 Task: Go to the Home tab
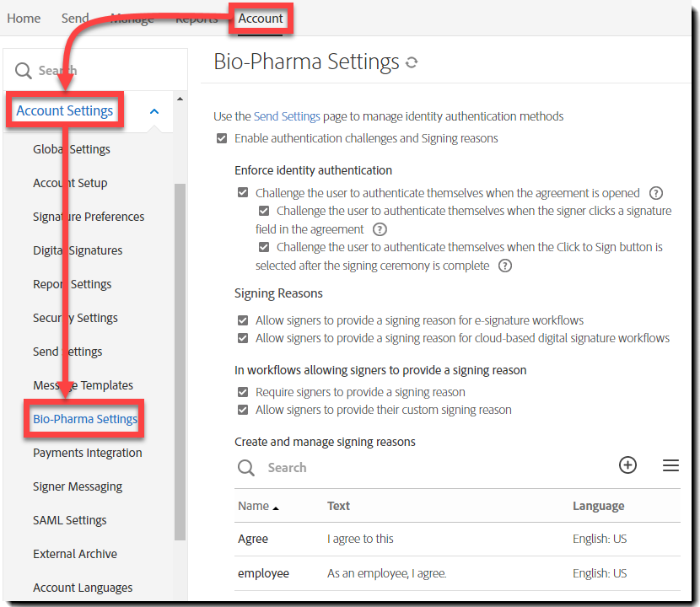(x=24, y=19)
